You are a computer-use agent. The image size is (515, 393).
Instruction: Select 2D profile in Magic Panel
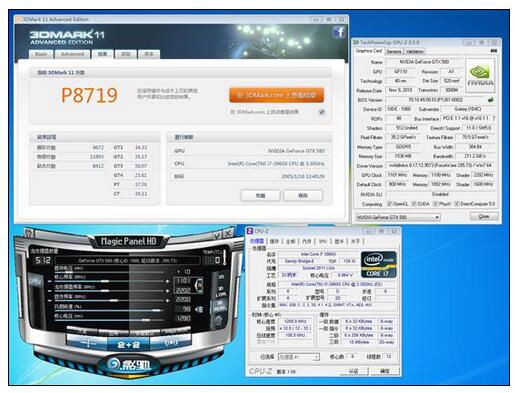[x=221, y=277]
